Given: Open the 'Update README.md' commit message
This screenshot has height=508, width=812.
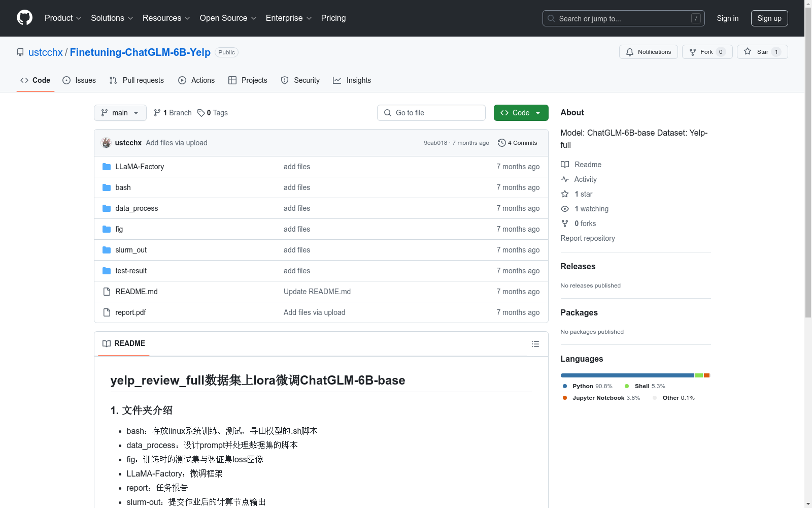Looking at the screenshot, I should (x=317, y=292).
